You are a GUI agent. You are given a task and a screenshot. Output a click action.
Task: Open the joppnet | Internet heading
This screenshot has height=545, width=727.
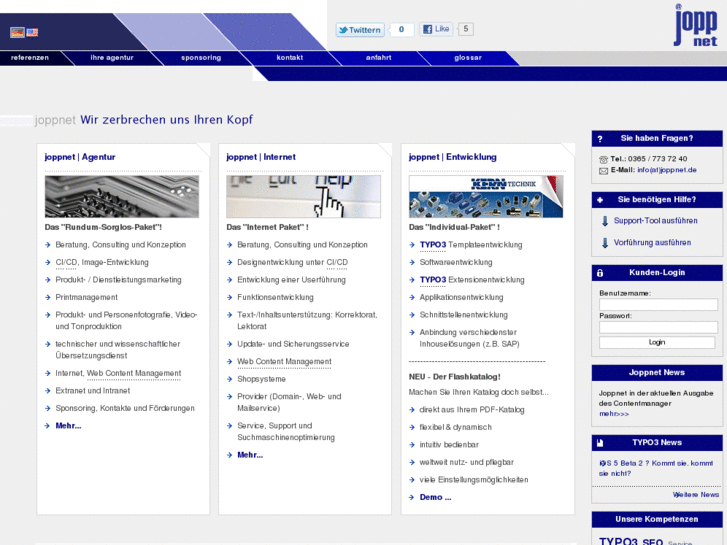point(261,157)
